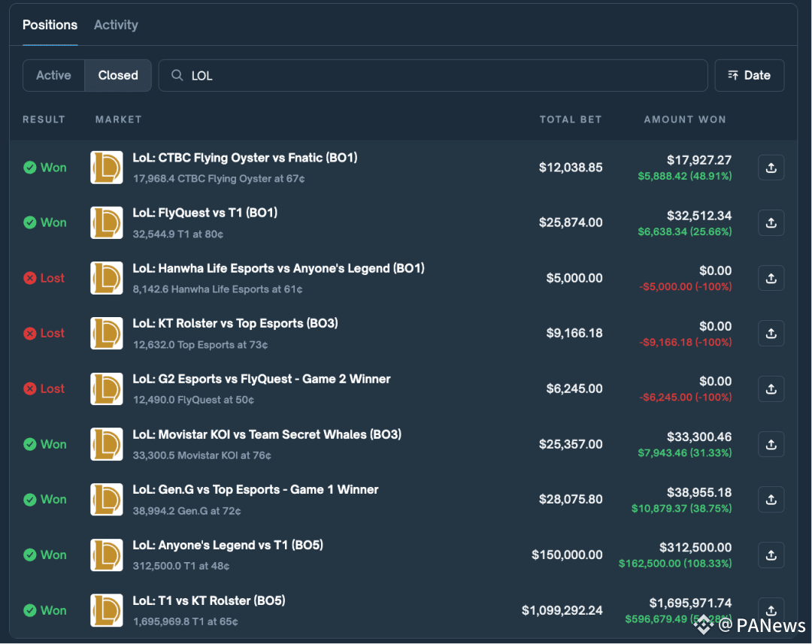This screenshot has height=644, width=812.
Task: Click League of Legends thumbnail for Movistar KOI market
Action: 107,444
